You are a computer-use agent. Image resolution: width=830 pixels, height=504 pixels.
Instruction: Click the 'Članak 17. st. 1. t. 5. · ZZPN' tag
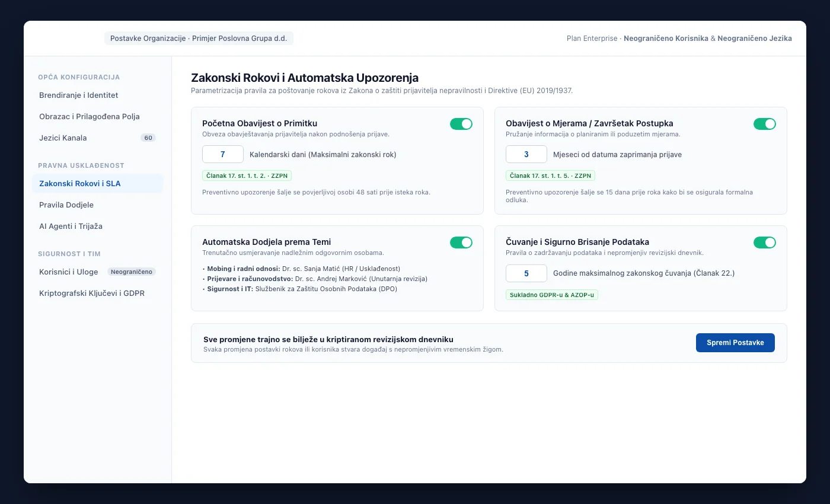pos(550,176)
